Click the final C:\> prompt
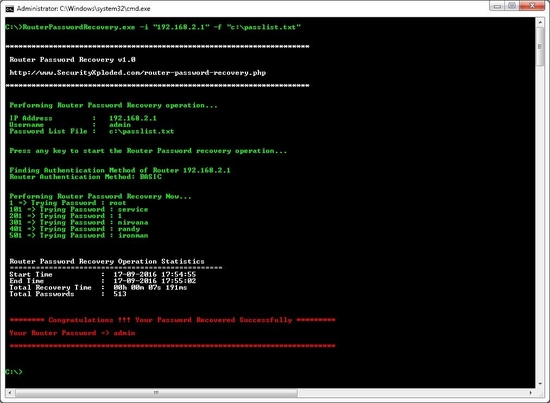The image size is (550, 403). 14,372
